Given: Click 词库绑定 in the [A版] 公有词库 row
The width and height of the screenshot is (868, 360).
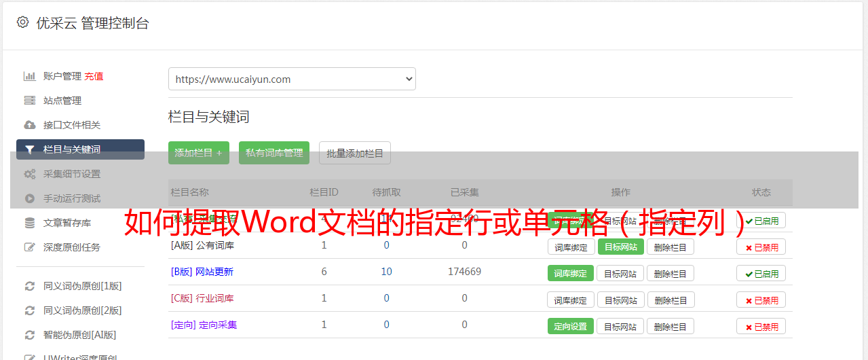Looking at the screenshot, I should [x=571, y=247].
